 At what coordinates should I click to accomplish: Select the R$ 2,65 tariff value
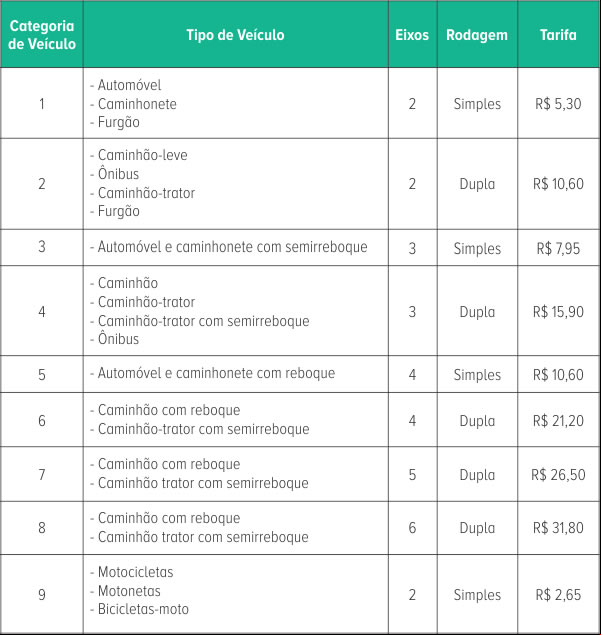[558, 595]
